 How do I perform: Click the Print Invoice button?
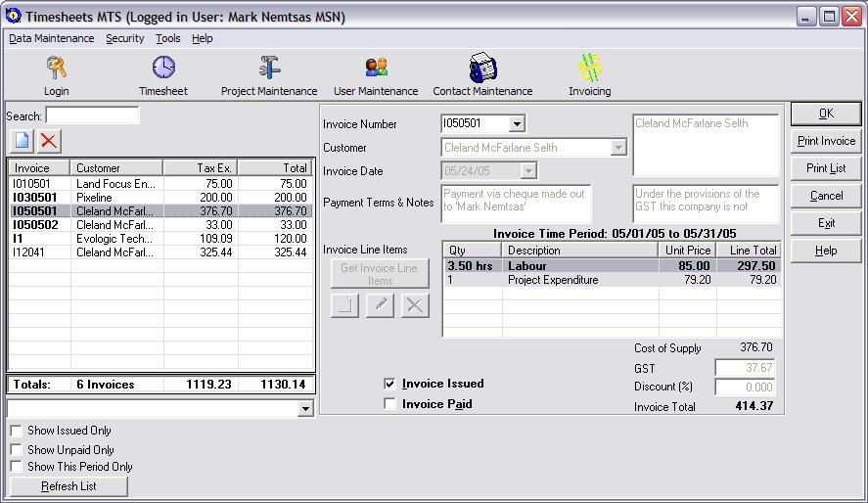click(x=826, y=141)
